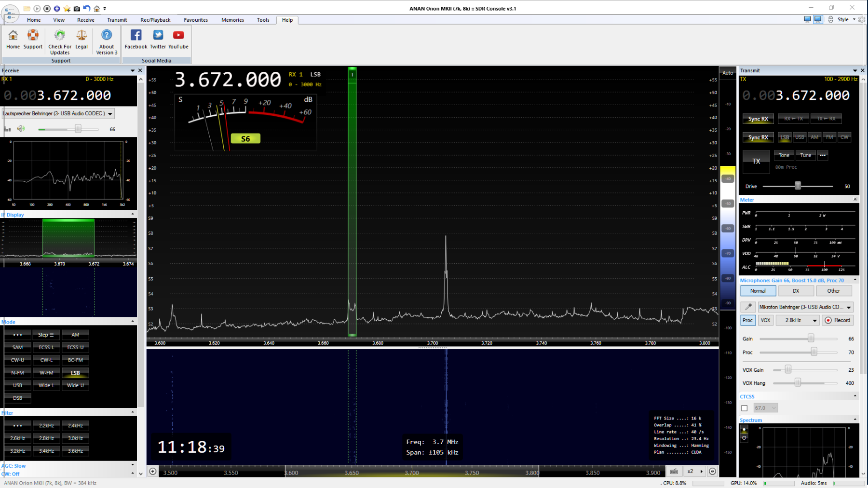Adjust the VOX Gain slider
Screen dimensions: 868x488
point(788,370)
